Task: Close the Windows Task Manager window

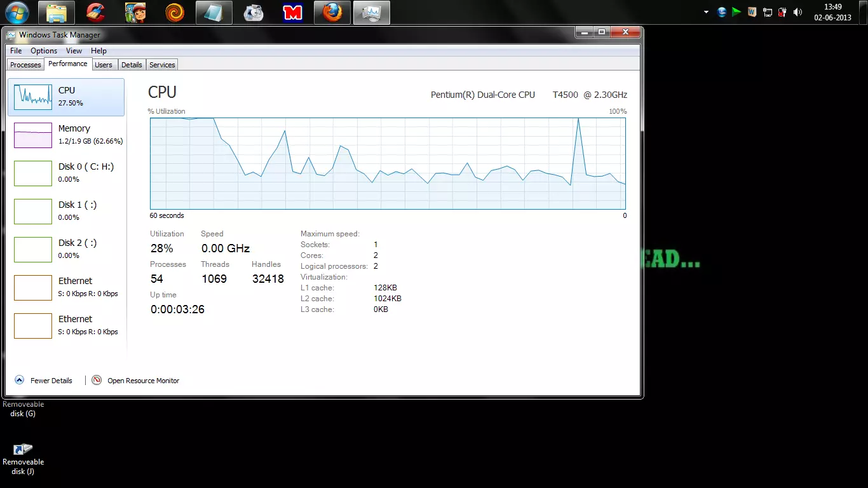Action: click(625, 32)
